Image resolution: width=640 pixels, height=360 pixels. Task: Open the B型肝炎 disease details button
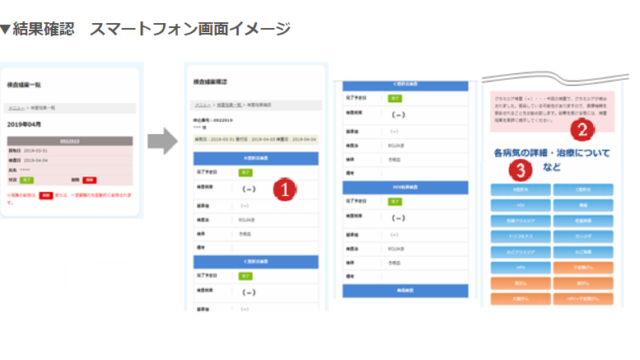[520, 190]
